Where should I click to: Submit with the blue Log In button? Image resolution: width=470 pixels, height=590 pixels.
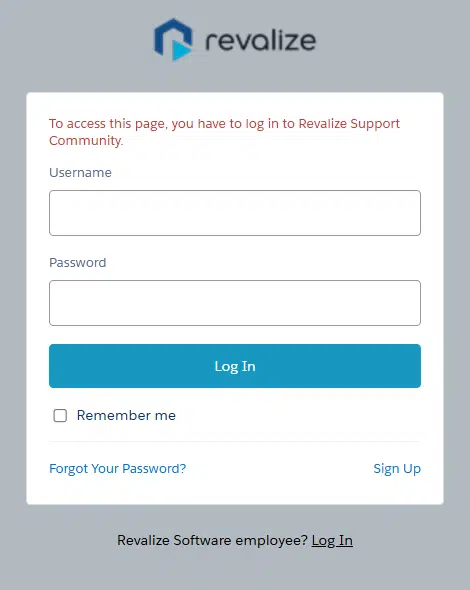235,366
